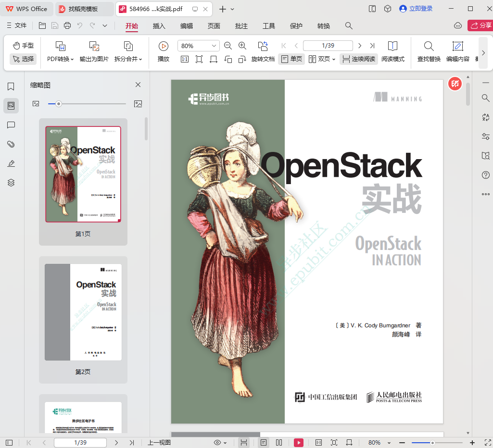This screenshot has height=448, width=493.
Task: Open the Annotate (批注) ribbon tab
Action: [241, 26]
